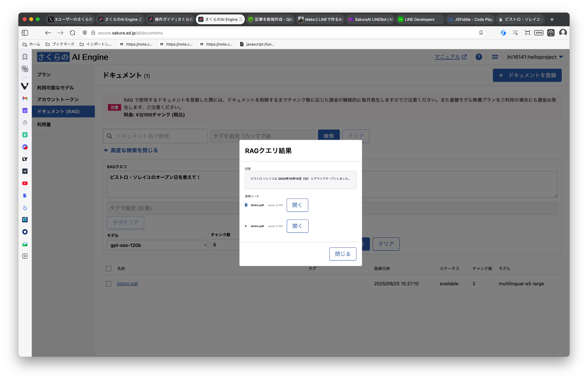Switch to the SakuraAI LINEBot tab
The image size is (588, 381).
(x=370, y=19)
